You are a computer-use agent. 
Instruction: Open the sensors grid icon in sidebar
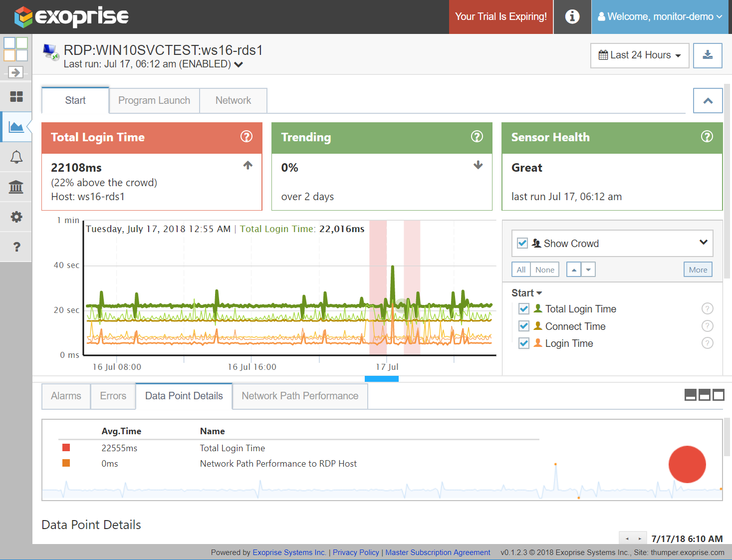(x=16, y=96)
